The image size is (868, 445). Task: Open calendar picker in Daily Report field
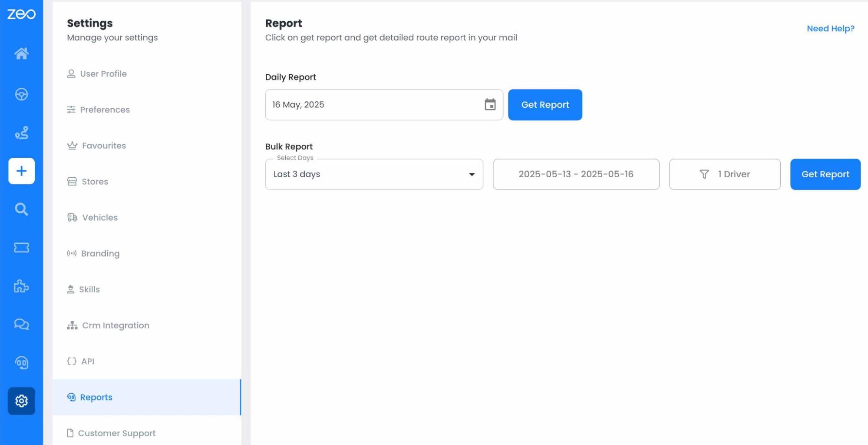pyautogui.click(x=490, y=105)
